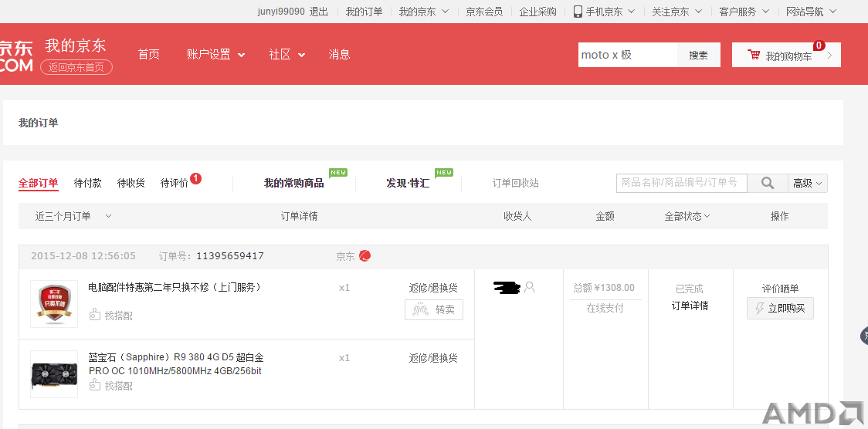868x429 pixels.
Task: Expand the 关注京东 dropdown
Action: 677,12
